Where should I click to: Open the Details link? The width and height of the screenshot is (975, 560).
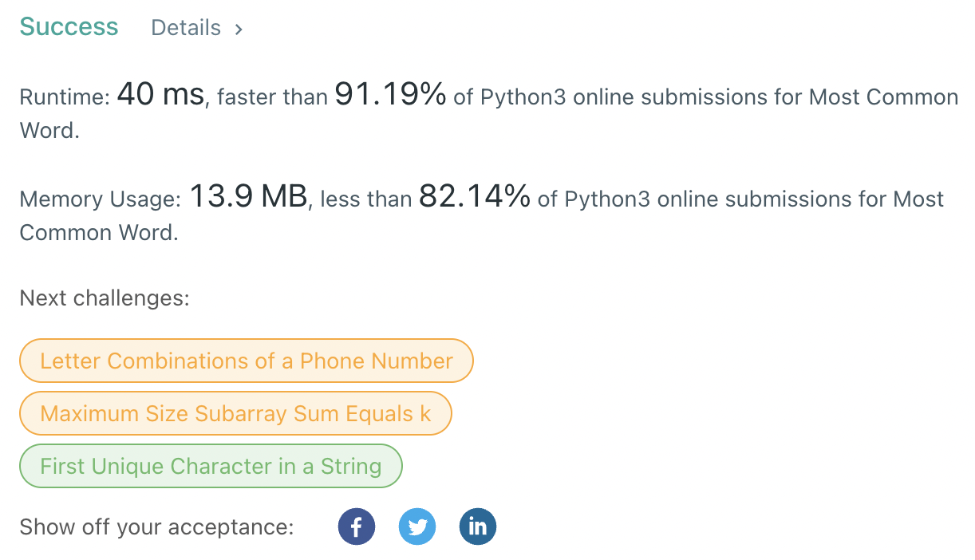[186, 28]
